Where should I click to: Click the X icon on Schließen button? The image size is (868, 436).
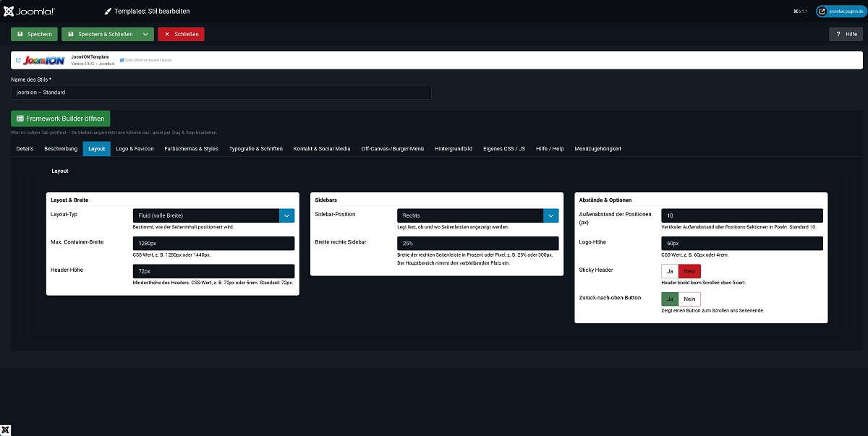point(167,34)
